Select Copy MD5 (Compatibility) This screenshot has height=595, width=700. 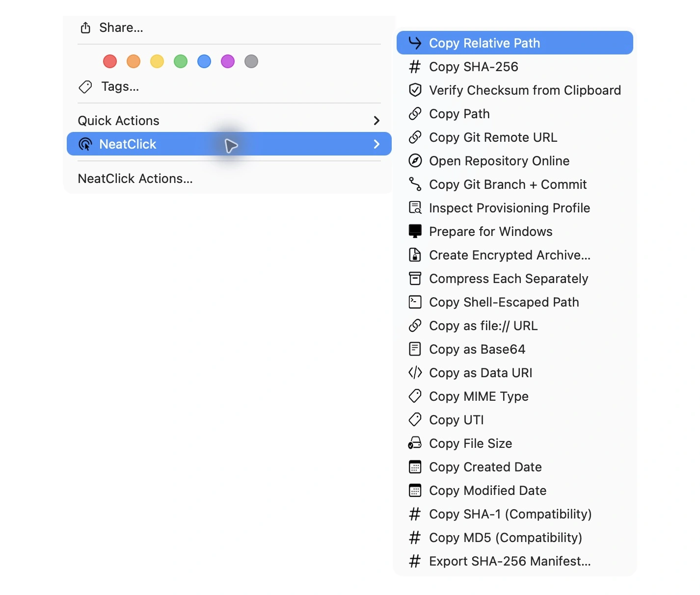pos(515,538)
